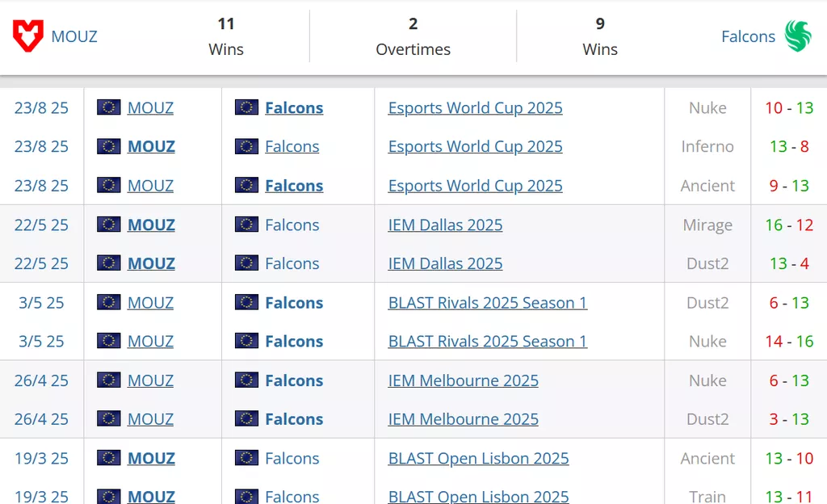
Task: Click bold MOUZ link in Inferno row
Action: pyautogui.click(x=151, y=146)
